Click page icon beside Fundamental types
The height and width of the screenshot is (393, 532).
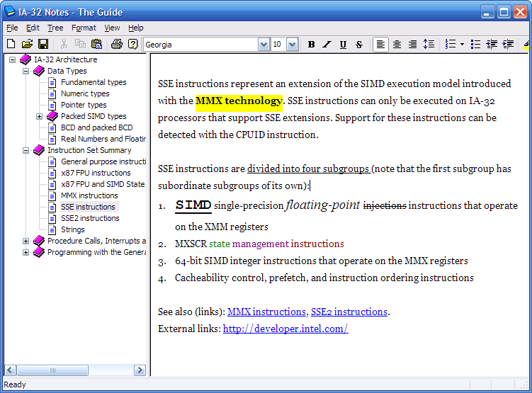(52, 82)
